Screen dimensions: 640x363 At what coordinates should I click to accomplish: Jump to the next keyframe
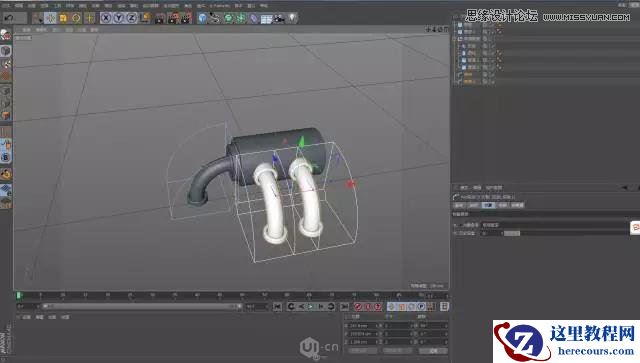331,306
